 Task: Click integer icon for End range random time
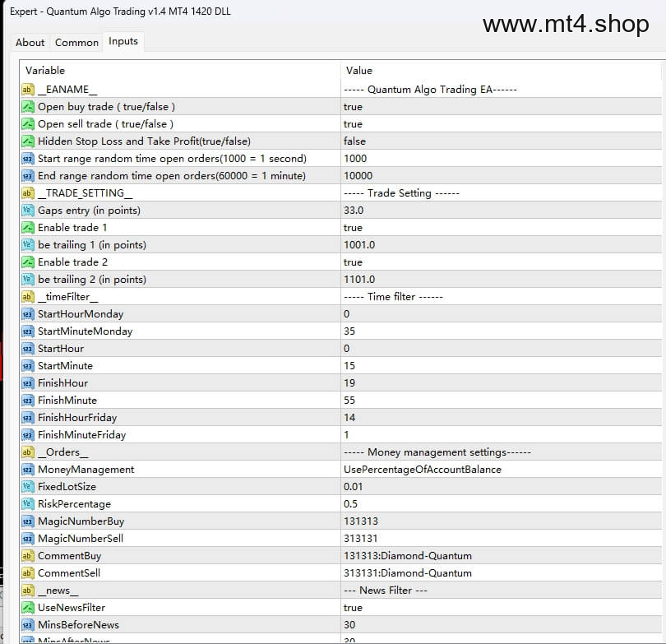pyautogui.click(x=28, y=176)
